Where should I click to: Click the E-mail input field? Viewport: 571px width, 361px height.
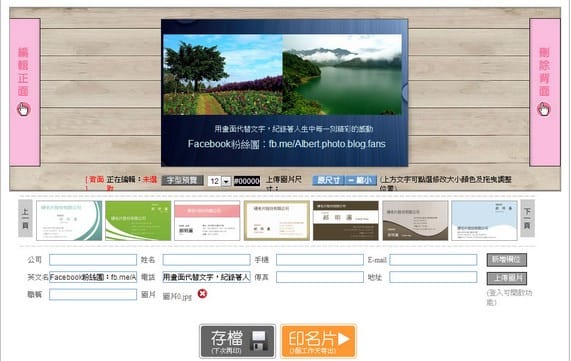point(433,260)
